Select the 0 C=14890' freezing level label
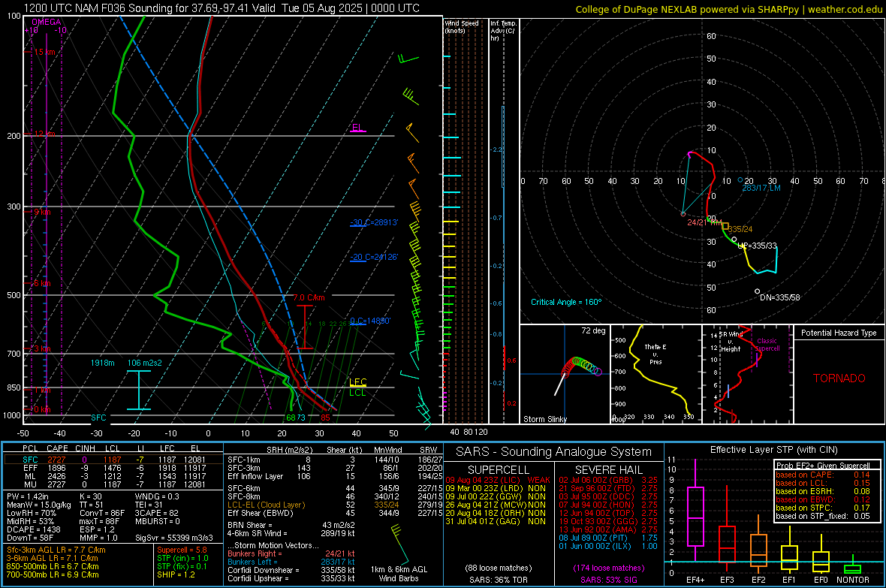The height and width of the screenshot is (588, 886). pos(370,321)
